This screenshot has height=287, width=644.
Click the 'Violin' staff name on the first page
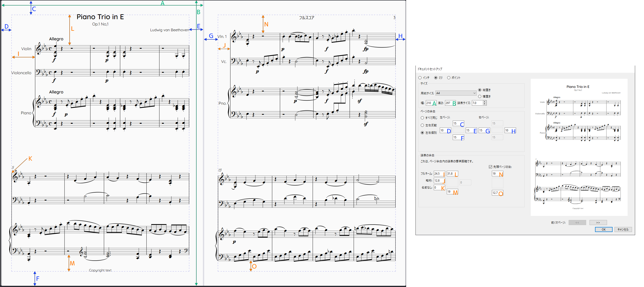(26, 49)
